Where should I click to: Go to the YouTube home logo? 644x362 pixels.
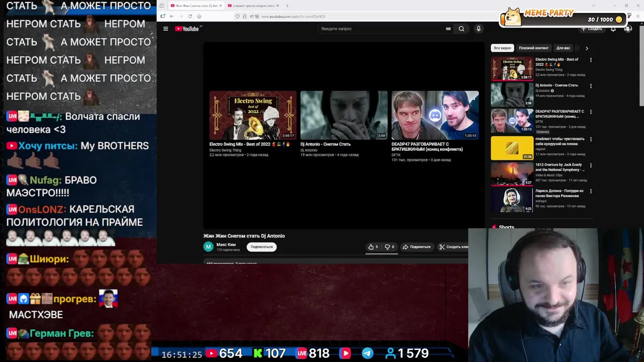point(187,29)
